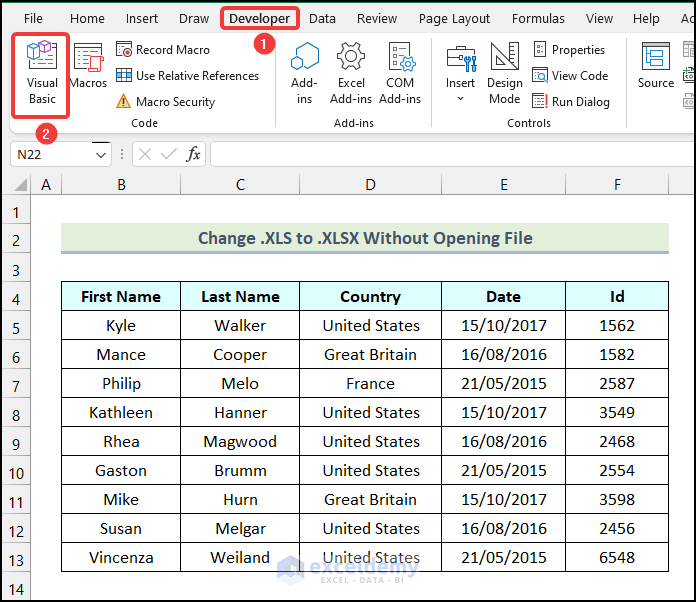Select the cell with Id 1562
This screenshot has width=696, height=602.
click(x=617, y=325)
